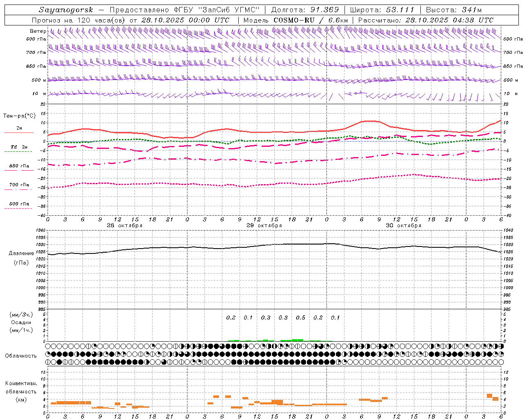Click the Облачность cloud cover label
Viewport: 525px width, 420px height.
click(21, 356)
